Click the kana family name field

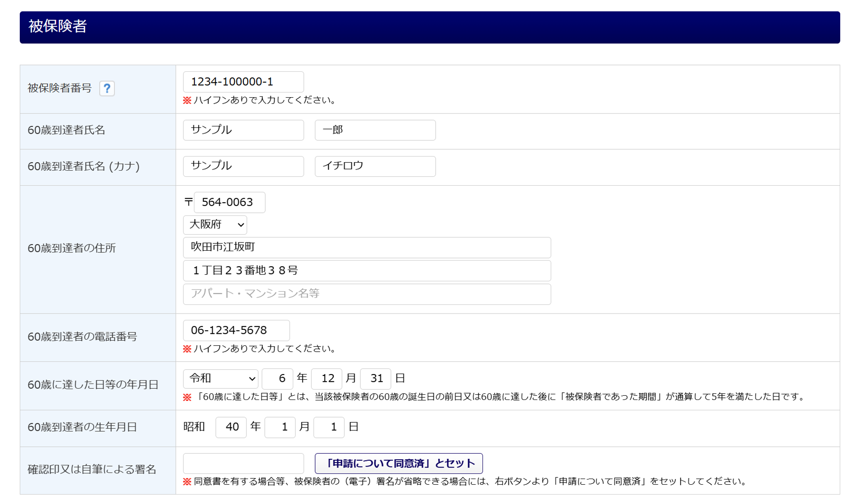[x=243, y=166]
